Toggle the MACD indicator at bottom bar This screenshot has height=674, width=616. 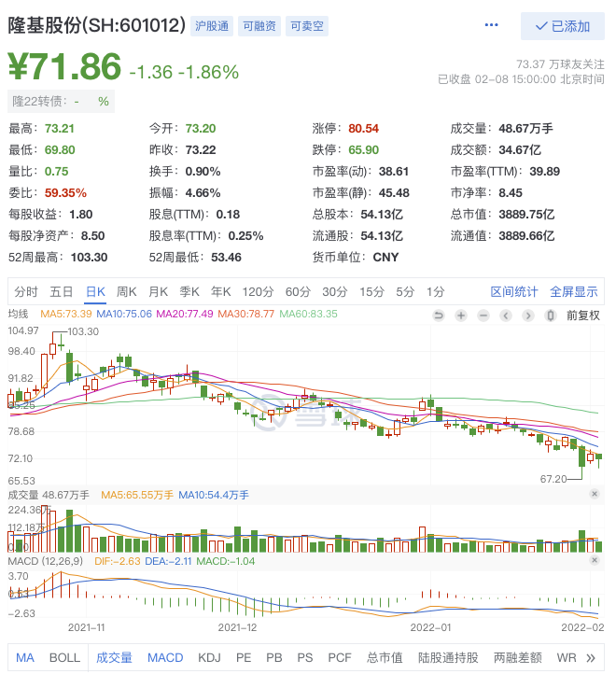pyautogui.click(x=165, y=658)
